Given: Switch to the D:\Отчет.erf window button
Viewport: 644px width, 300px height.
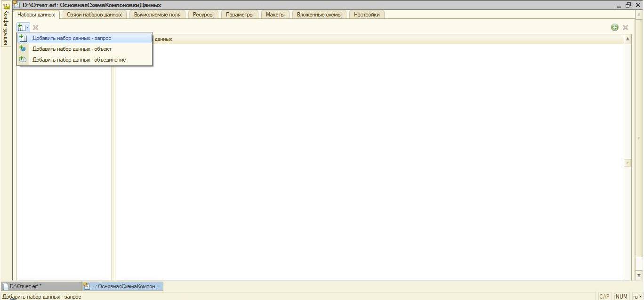Looking at the screenshot, I should (x=41, y=286).
